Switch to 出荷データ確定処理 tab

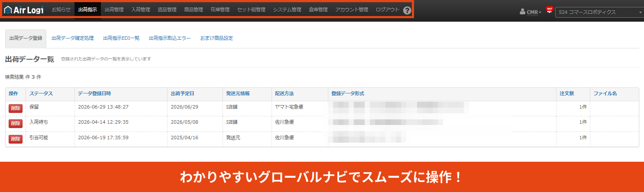pyautogui.click(x=72, y=38)
